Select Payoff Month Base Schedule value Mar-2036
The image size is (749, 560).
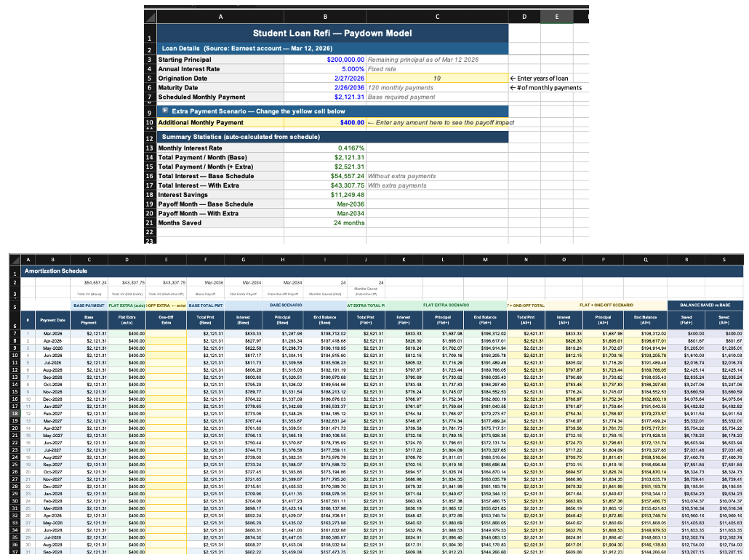pos(325,204)
